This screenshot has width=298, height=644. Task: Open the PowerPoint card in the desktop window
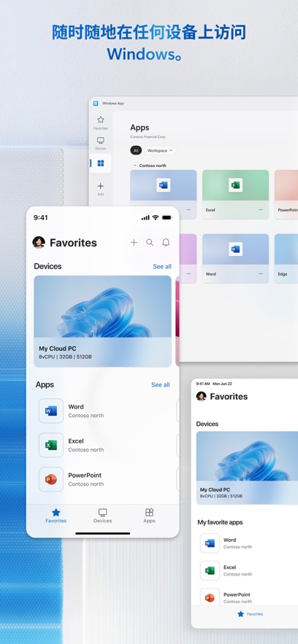tap(286, 194)
